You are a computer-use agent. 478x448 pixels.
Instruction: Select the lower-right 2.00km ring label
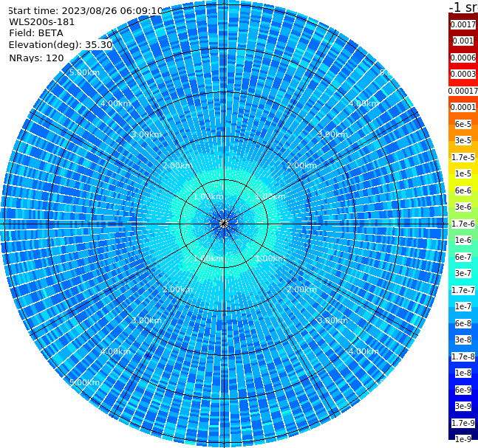301,289
